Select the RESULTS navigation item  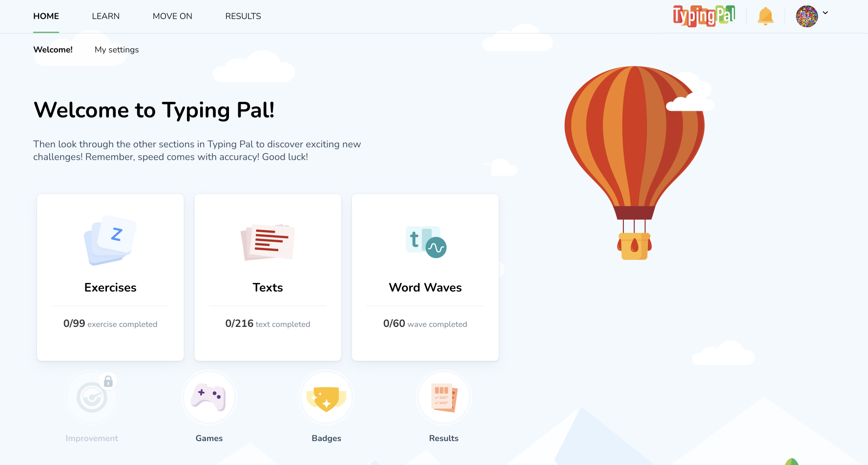point(243,16)
